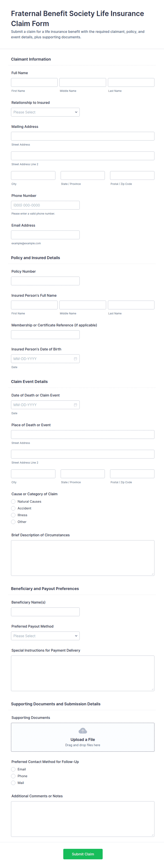Image resolution: width=164 pixels, height=868 pixels.
Task: Focus the claimant First Name field
Action: pos(34,83)
